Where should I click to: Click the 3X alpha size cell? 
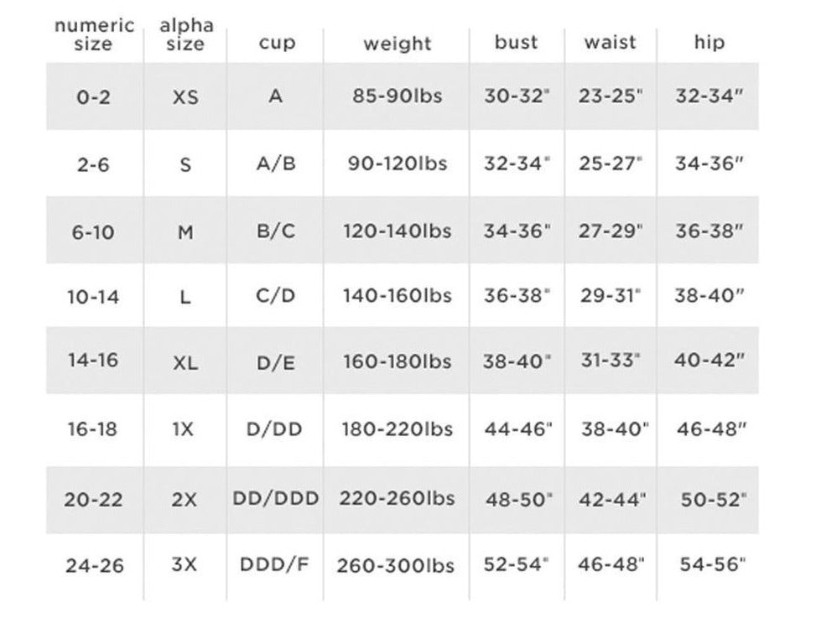[x=185, y=563]
